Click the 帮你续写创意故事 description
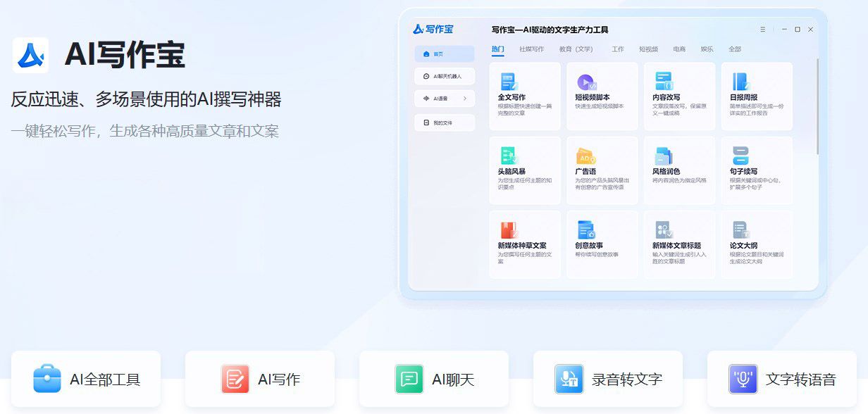The width and height of the screenshot is (868, 414). 597,254
